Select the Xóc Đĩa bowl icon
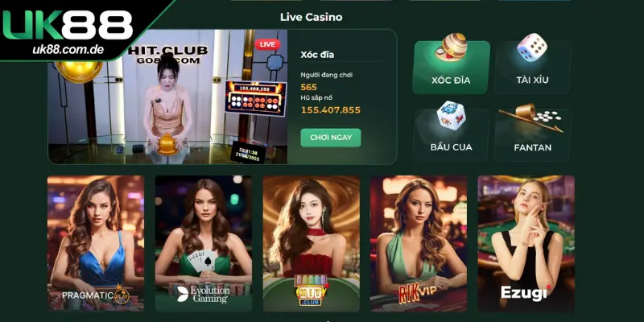 click(451, 47)
